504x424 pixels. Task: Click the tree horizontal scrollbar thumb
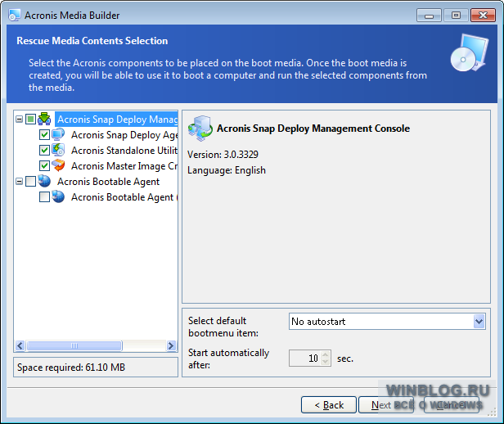click(74, 345)
